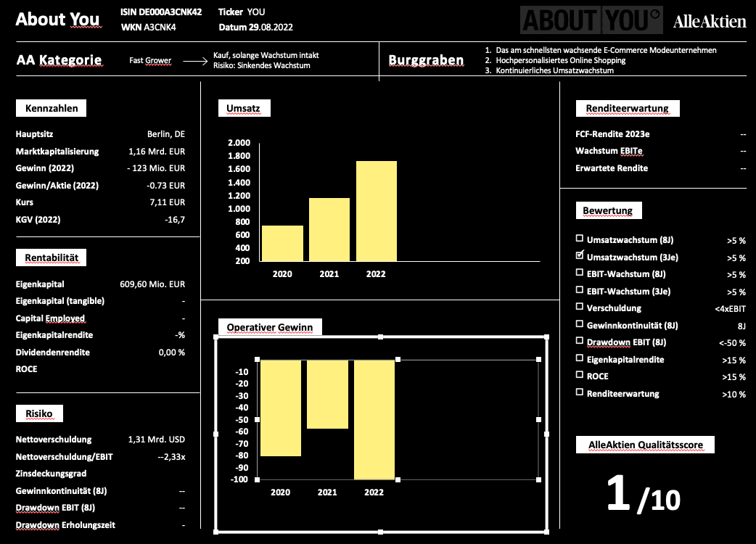The image size is (756, 544).
Task: Select the Renditeerwartung heading box
Action: coord(628,108)
